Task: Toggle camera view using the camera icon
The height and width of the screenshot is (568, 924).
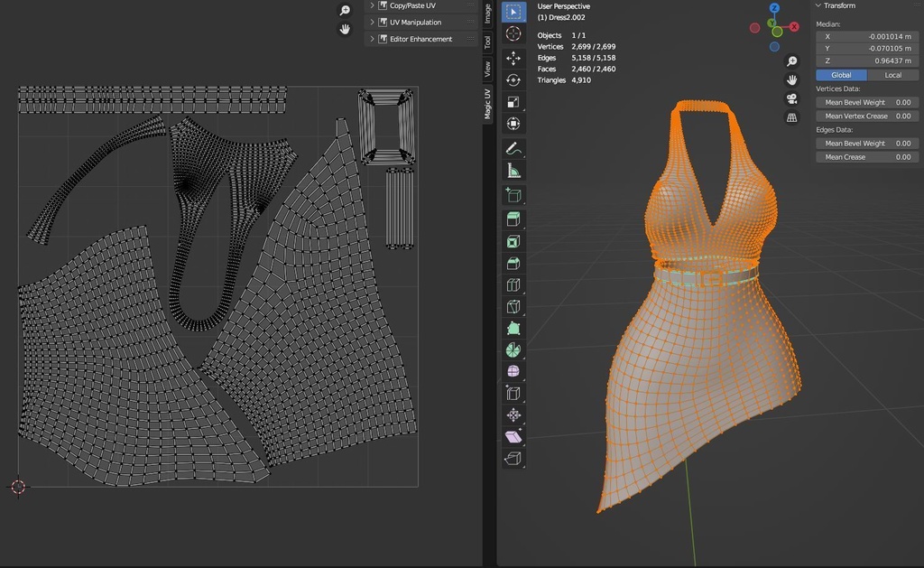Action: click(x=792, y=99)
